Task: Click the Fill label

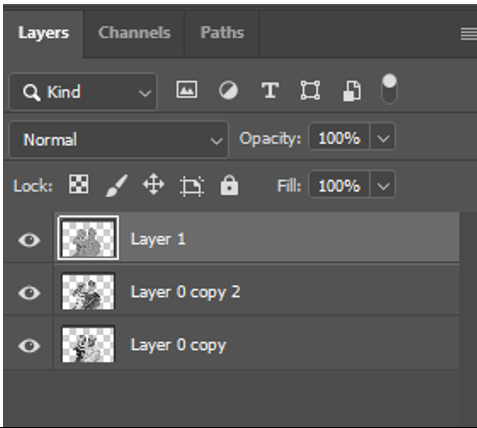Action: [x=289, y=186]
